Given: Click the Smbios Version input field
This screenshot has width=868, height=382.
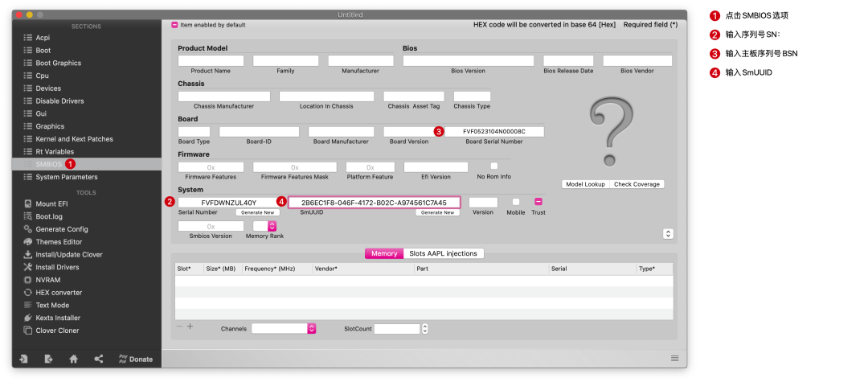Looking at the screenshot, I should tap(211, 227).
